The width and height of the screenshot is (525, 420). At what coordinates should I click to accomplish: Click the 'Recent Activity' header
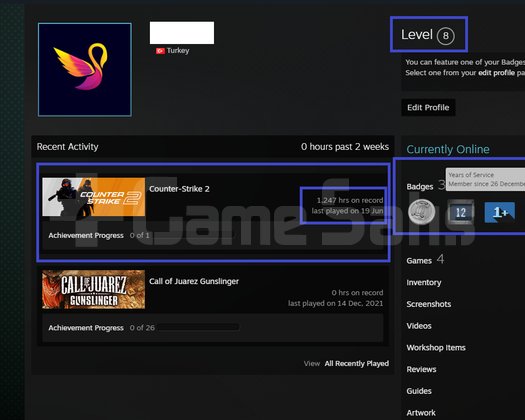point(67,147)
